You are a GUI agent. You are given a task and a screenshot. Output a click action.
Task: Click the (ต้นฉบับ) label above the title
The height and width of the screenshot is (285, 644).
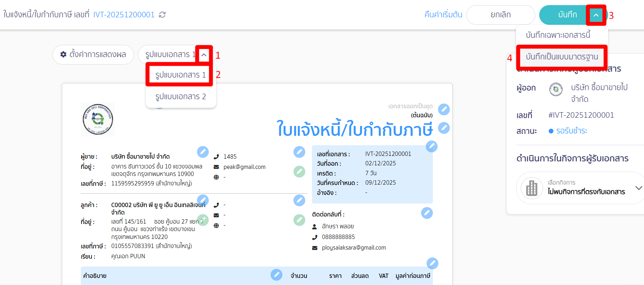421,115
